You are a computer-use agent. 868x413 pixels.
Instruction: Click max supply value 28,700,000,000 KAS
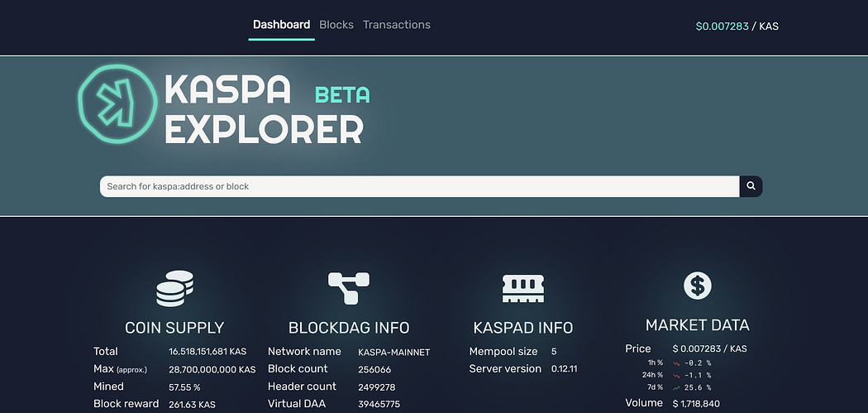point(212,369)
